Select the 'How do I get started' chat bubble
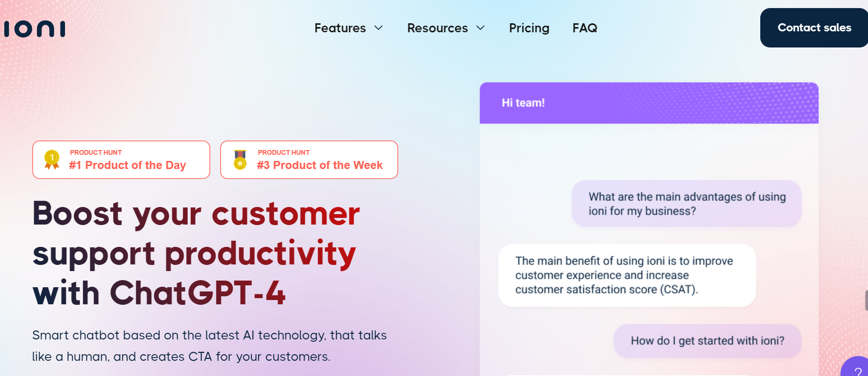 coord(707,341)
